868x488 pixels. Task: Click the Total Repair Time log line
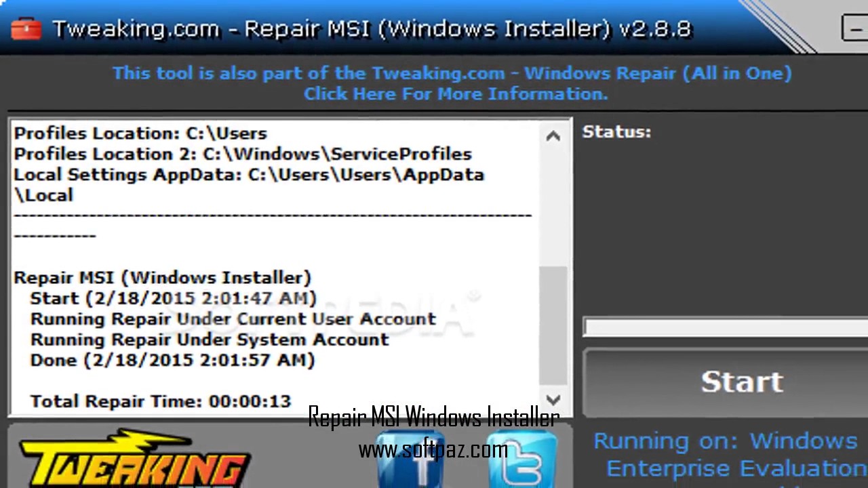[x=161, y=401]
